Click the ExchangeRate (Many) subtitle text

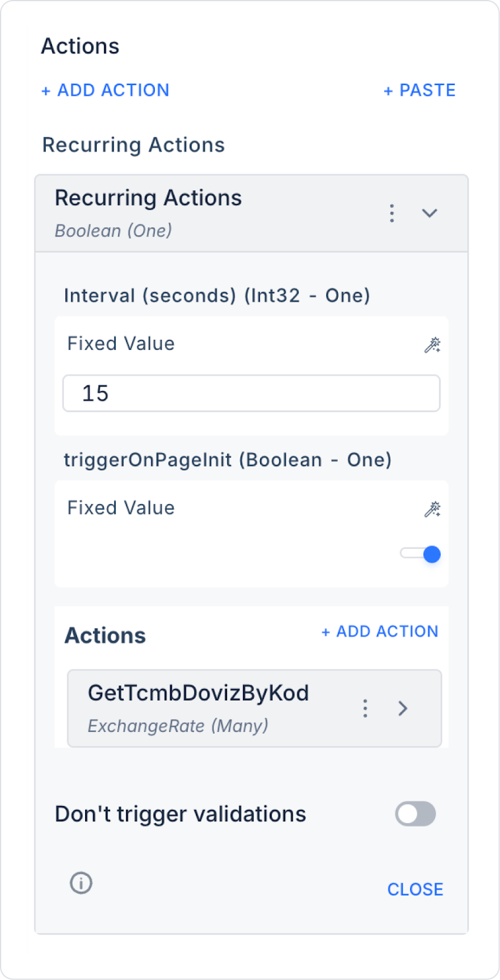178,726
